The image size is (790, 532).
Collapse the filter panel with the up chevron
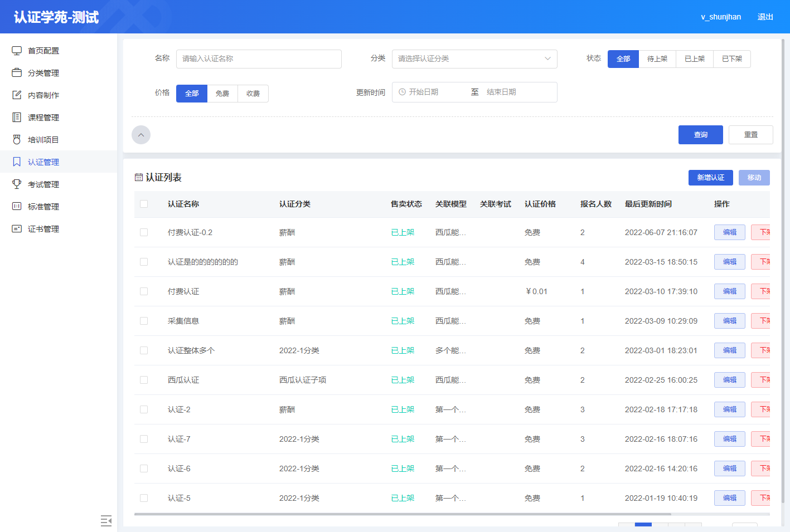[141, 135]
